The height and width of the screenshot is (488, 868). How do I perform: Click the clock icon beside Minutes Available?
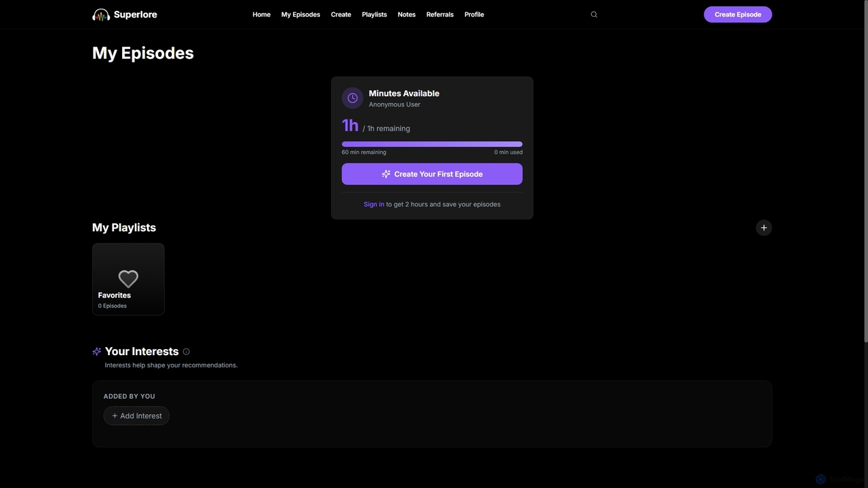click(353, 98)
